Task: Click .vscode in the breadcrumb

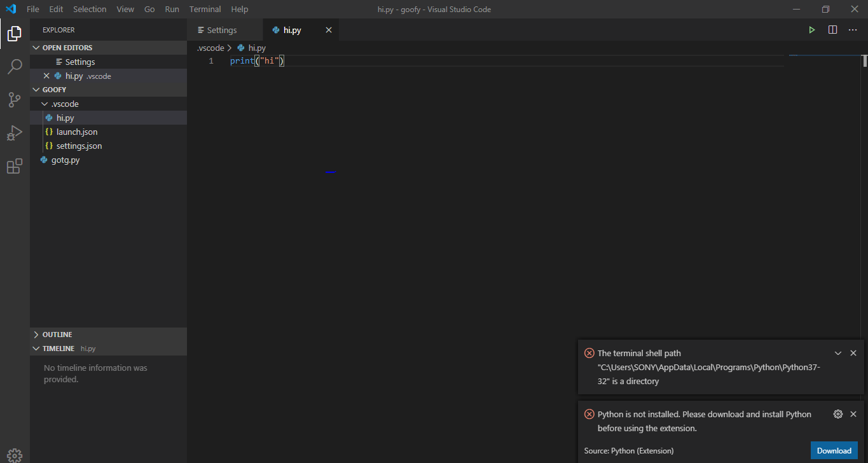Action: pos(210,48)
